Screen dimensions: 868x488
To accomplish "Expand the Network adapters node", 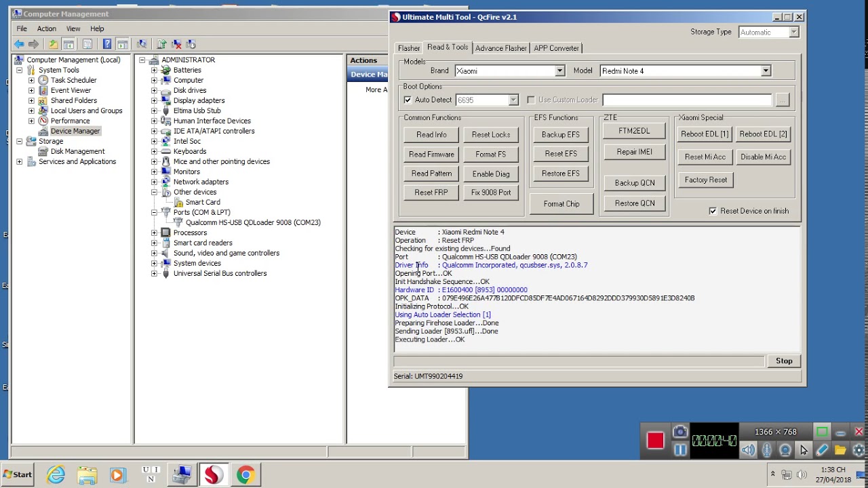I will tap(154, 182).
